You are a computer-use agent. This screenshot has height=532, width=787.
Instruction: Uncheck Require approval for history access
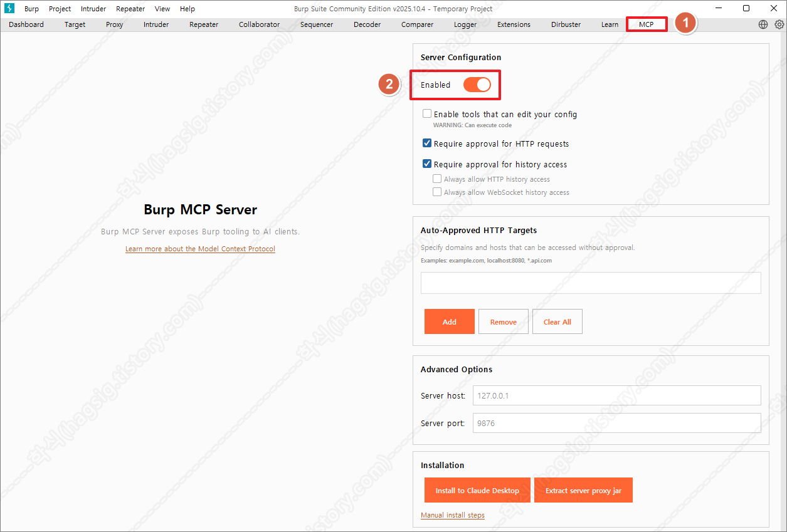[x=427, y=164]
